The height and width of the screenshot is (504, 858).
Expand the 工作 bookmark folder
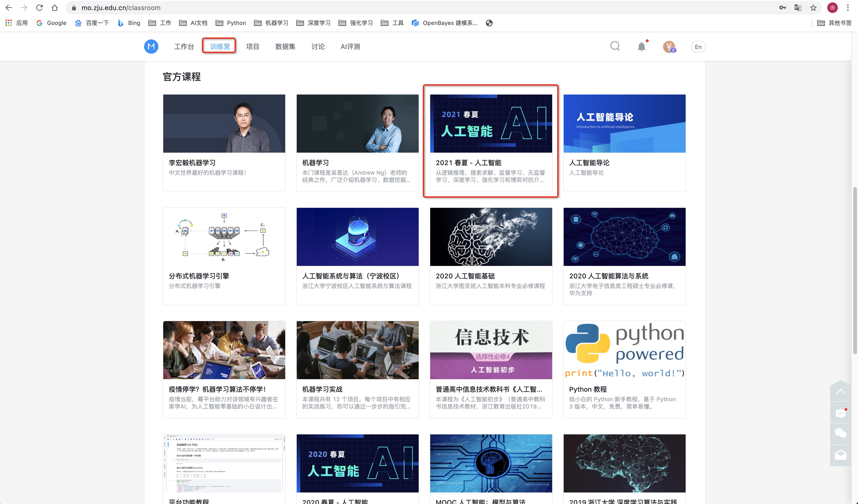[x=160, y=23]
